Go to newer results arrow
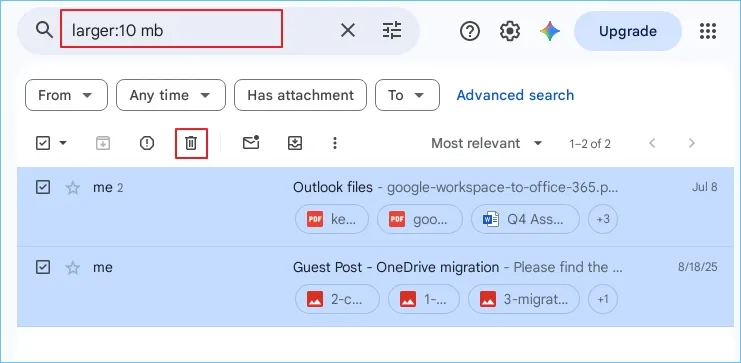 652,143
